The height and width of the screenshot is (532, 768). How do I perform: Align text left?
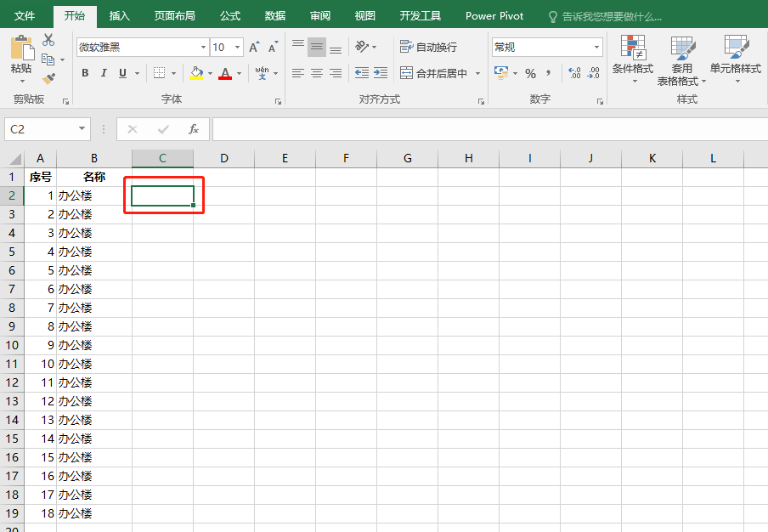tap(298, 73)
